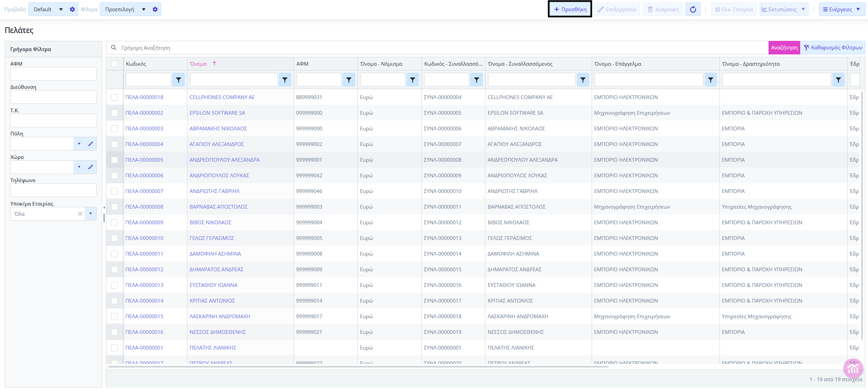
Task: Check the row ΠΕΛΑ-00000003 checkbox
Action: click(x=114, y=129)
